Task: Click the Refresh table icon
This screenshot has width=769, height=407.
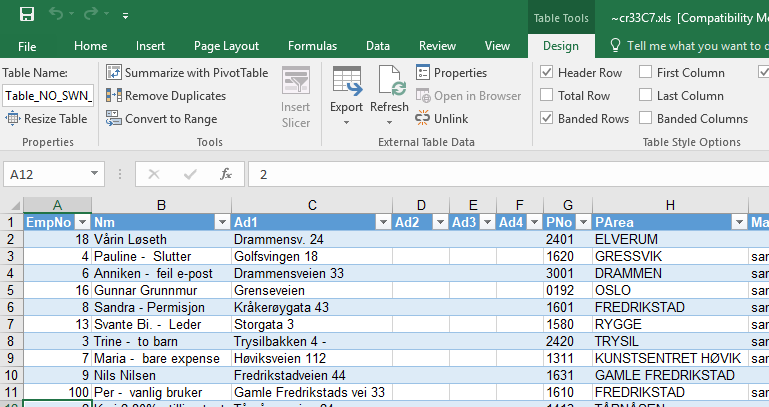Action: [x=389, y=80]
